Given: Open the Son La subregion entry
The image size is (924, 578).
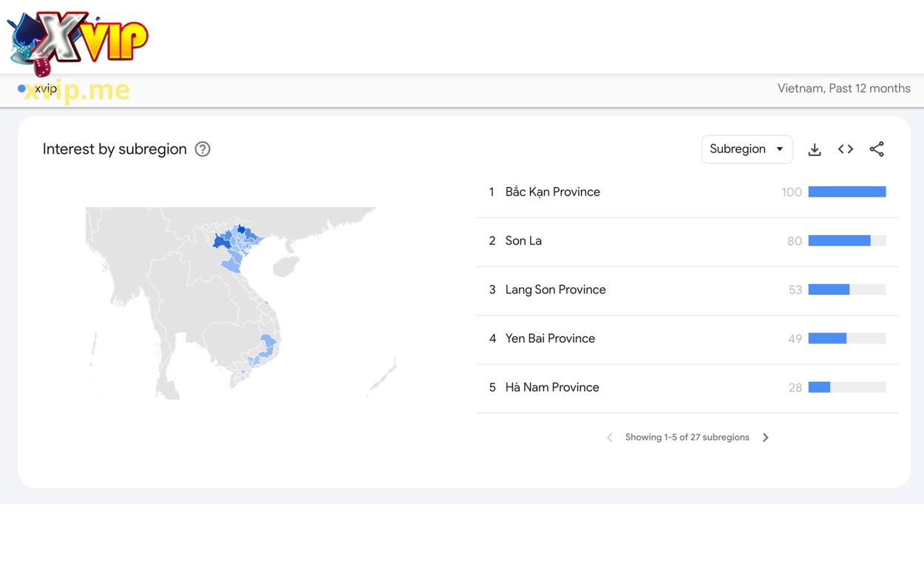Looking at the screenshot, I should pyautogui.click(x=523, y=240).
